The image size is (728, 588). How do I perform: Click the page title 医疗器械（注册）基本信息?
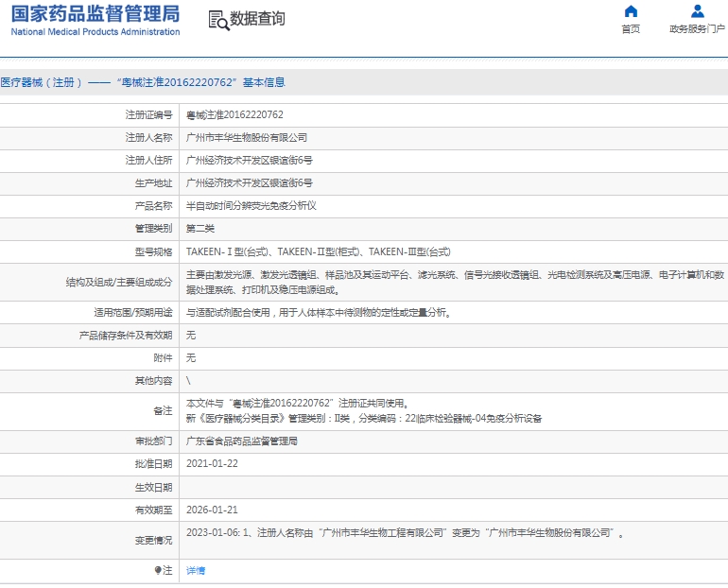click(x=143, y=82)
